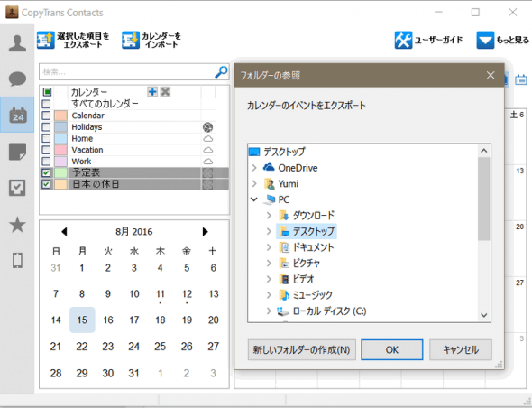Expand the OneDrive tree node

coord(254,168)
